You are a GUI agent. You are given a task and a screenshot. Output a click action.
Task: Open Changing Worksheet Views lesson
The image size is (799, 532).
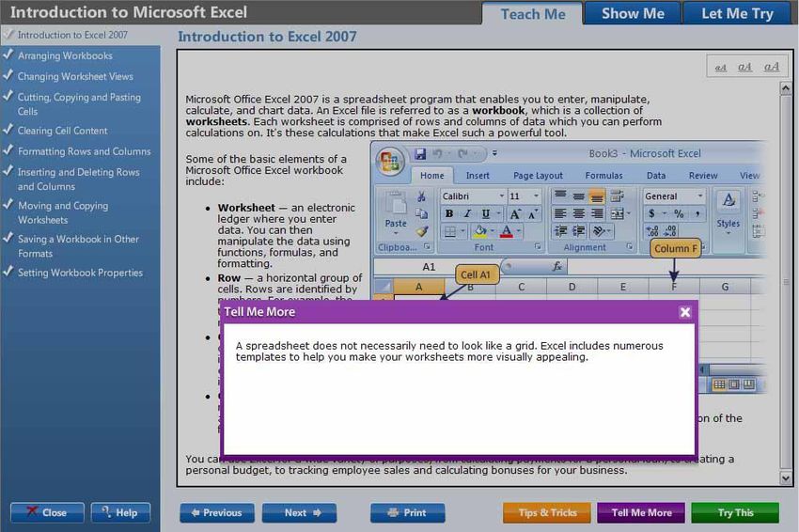(75, 76)
